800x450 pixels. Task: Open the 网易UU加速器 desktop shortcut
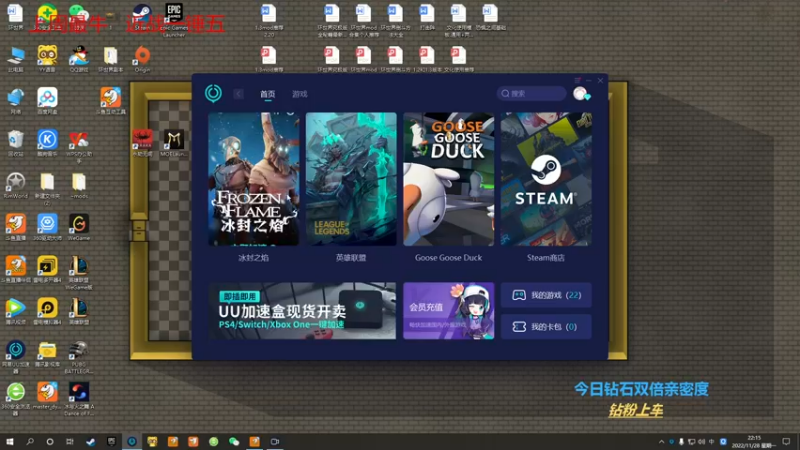click(x=16, y=357)
